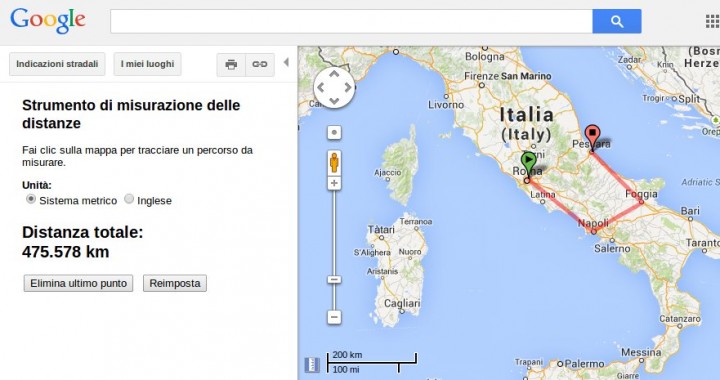
Task: Click the print icon
Action: pyautogui.click(x=231, y=64)
